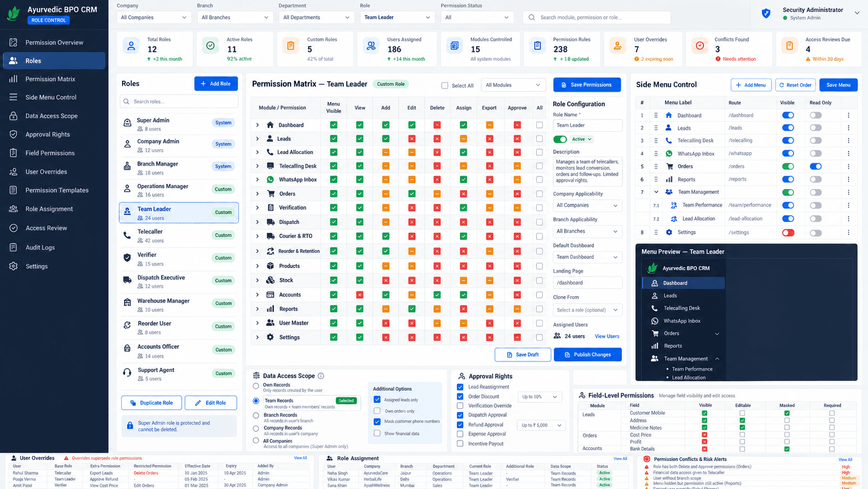Open the Company filter dropdown
Image resolution: width=868 pixels, height=489 pixels.
154,17
